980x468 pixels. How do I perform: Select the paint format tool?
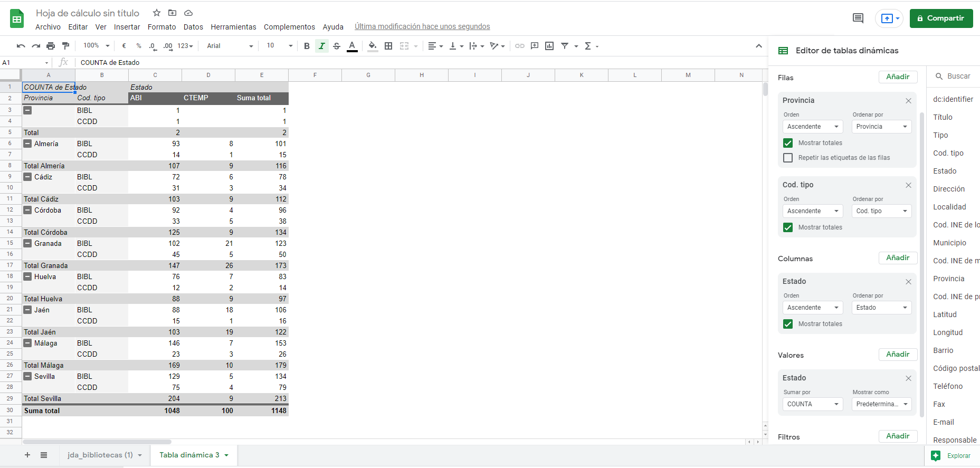pyautogui.click(x=65, y=46)
